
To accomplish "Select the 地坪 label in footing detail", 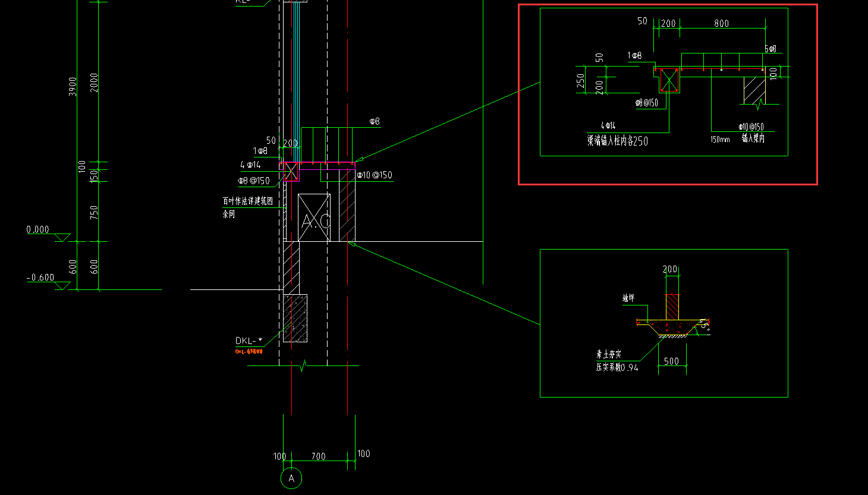I will [x=629, y=298].
